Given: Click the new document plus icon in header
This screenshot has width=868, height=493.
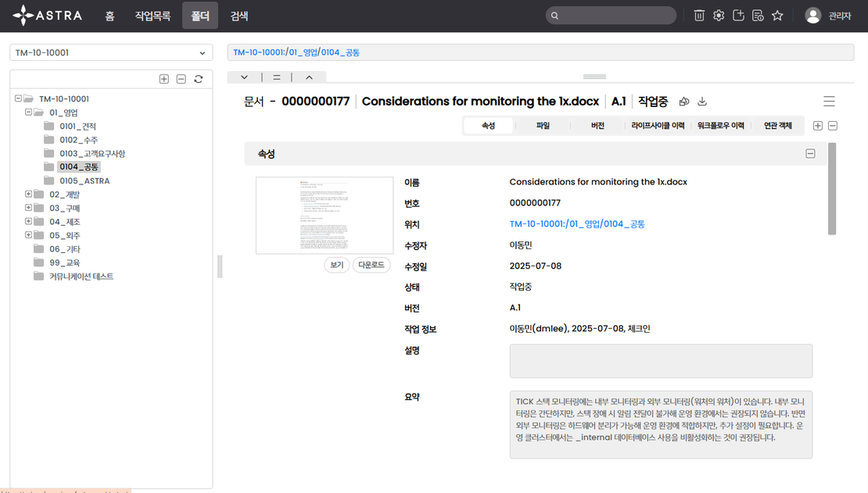Looking at the screenshot, I should [x=738, y=16].
